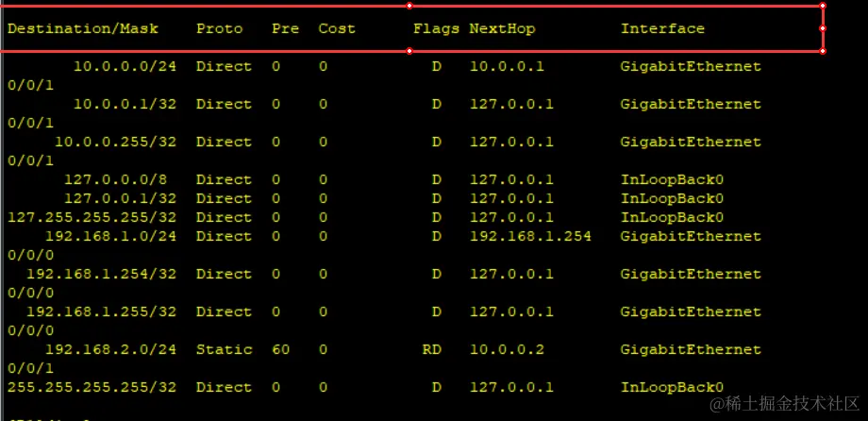Select destination 10.0.0.255/32
Viewport: 868px width, 421px height.
pos(116,142)
